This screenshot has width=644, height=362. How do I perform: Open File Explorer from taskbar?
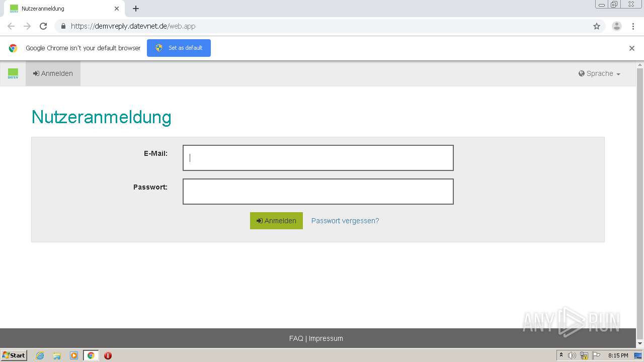coord(57,355)
